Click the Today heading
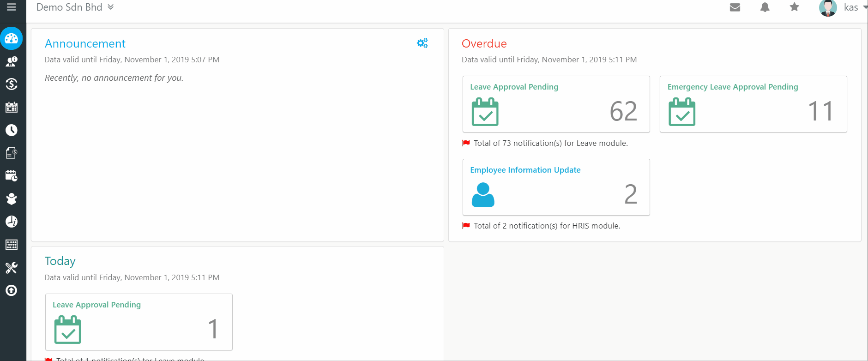 point(60,261)
